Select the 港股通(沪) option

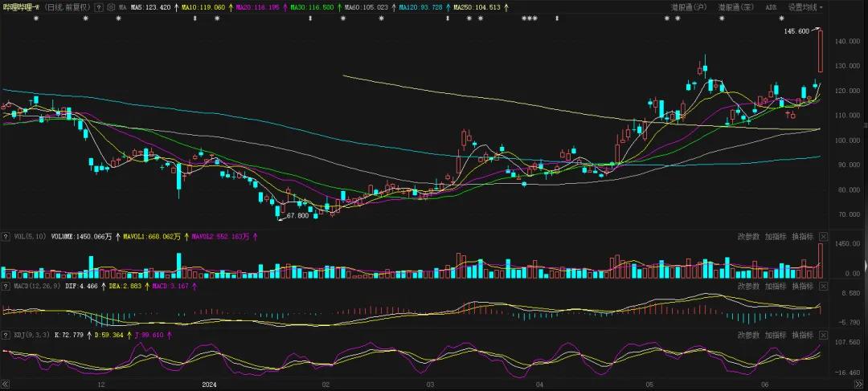pos(689,8)
